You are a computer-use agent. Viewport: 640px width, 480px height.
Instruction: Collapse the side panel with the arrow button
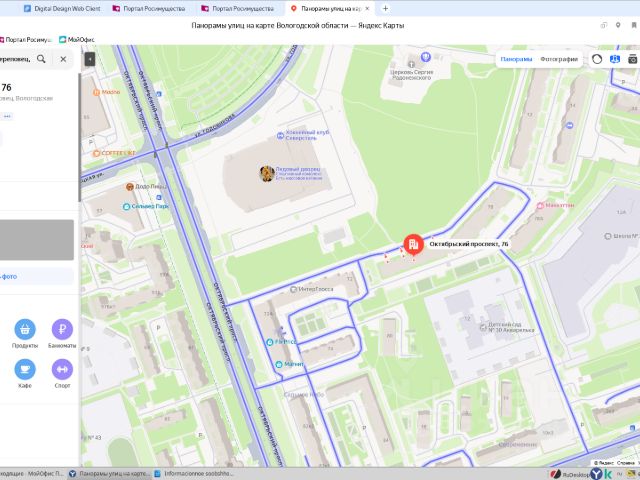click(90, 59)
